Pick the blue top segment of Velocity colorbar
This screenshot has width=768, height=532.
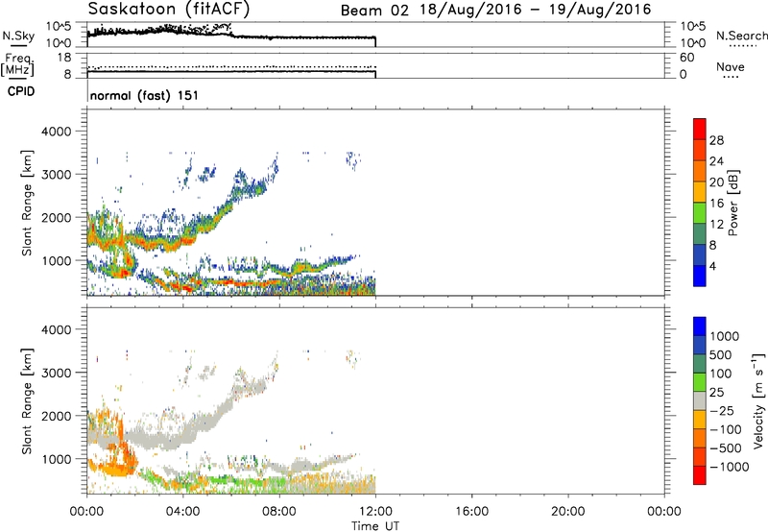point(700,326)
